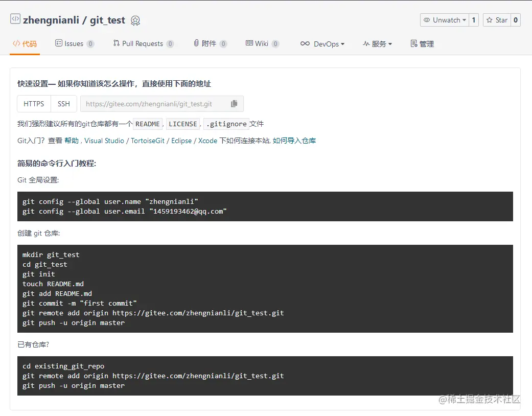The image size is (532, 416).
Task: Click the badge icon after git_test title
Action: pyautogui.click(x=135, y=21)
